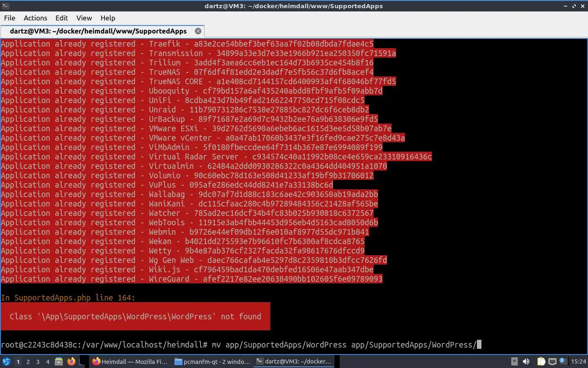The width and height of the screenshot is (588, 368).
Task: Click the 'Transmission' registered line
Action: coord(198,53)
